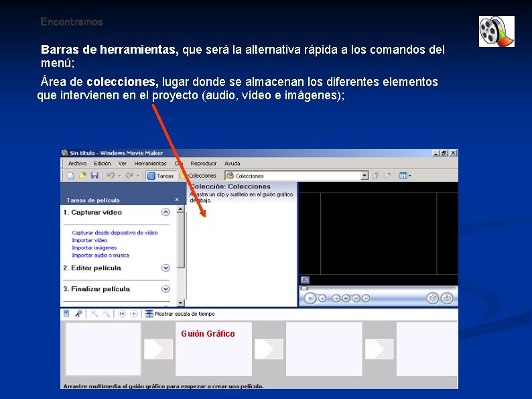532x399 pixels.
Task: Click Mostrar escala de tiempo button
Action: click(180, 314)
